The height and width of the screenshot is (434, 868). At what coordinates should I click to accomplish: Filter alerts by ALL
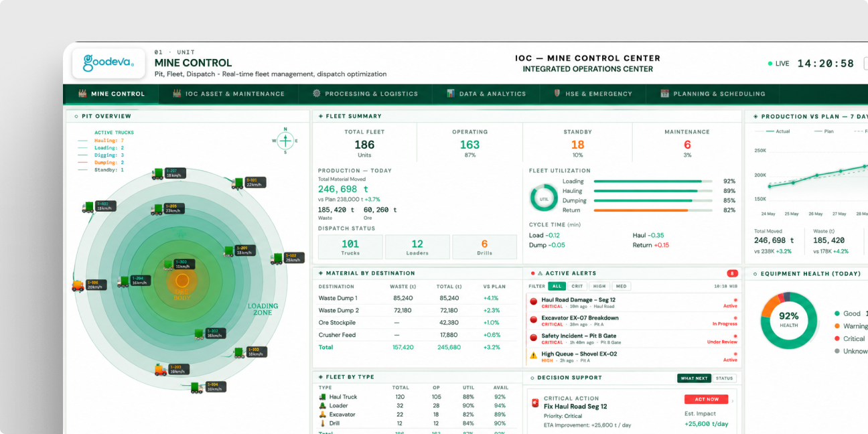click(x=557, y=286)
